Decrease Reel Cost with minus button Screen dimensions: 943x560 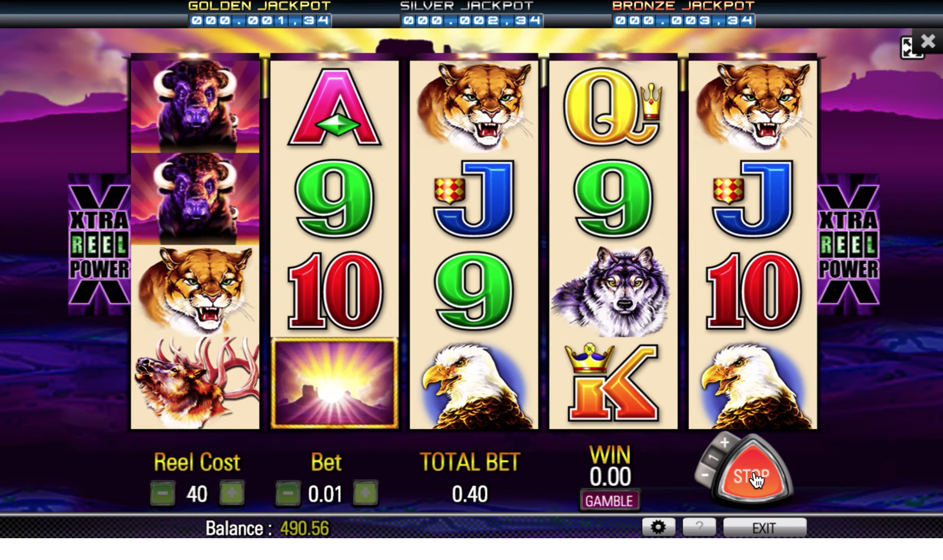tap(163, 494)
